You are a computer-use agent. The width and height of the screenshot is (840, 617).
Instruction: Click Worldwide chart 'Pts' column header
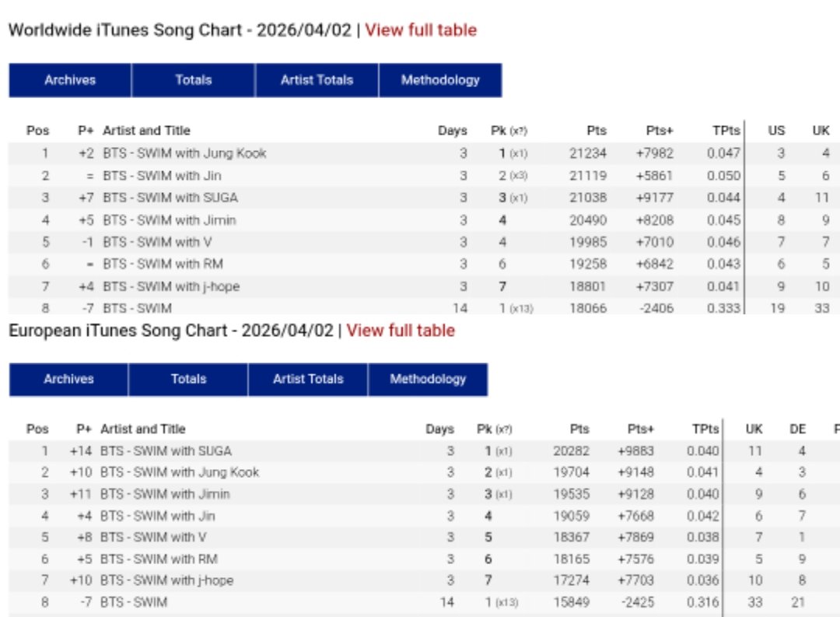point(597,131)
